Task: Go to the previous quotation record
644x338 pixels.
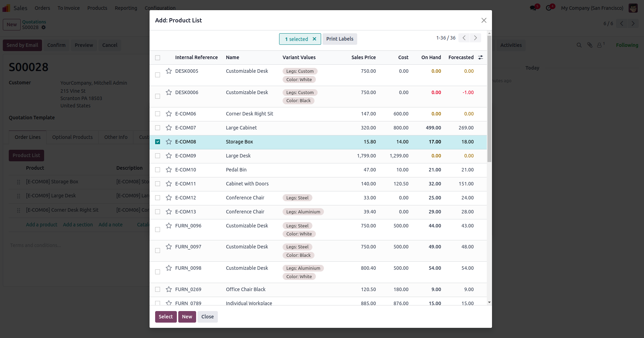Action: point(622,23)
